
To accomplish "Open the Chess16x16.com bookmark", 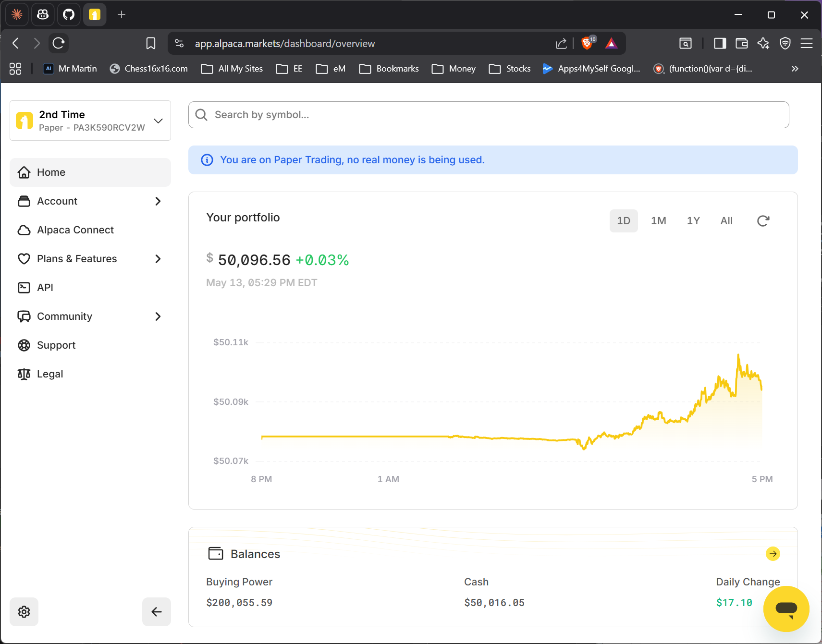I will tap(148, 69).
